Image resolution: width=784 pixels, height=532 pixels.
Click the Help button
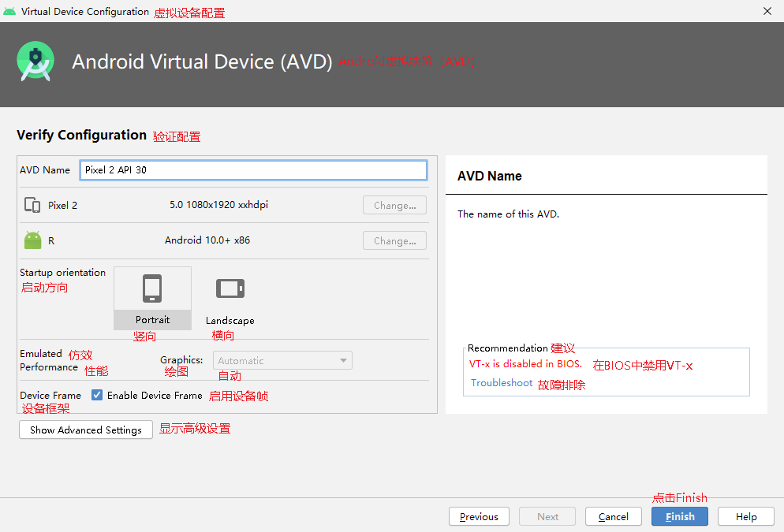(746, 516)
